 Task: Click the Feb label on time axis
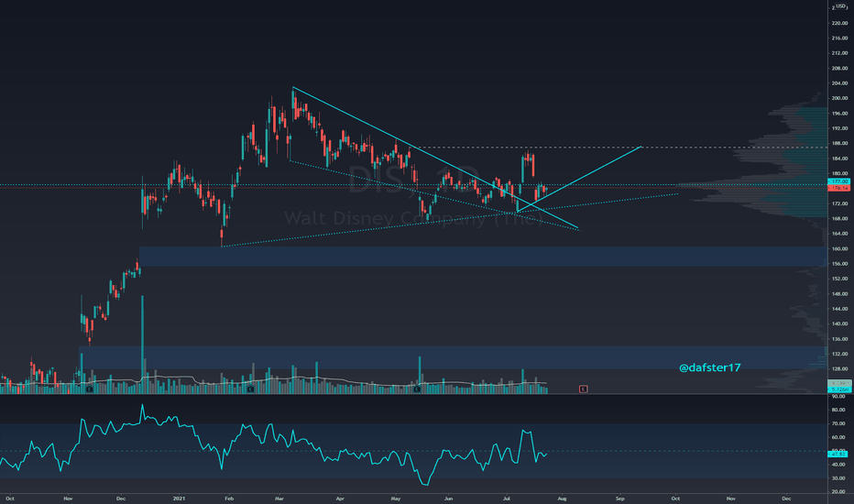229,499
